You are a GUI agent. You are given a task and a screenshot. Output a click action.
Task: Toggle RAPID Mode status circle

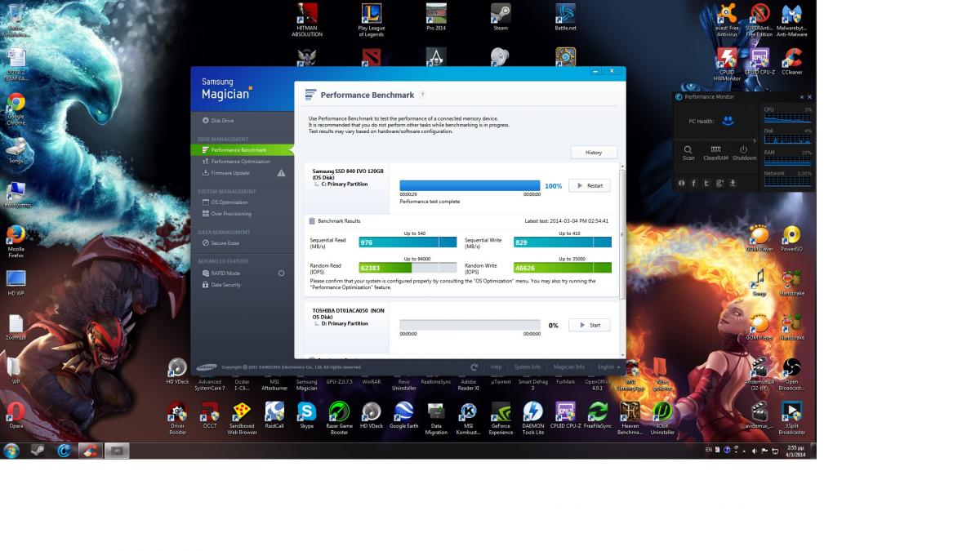pos(281,273)
